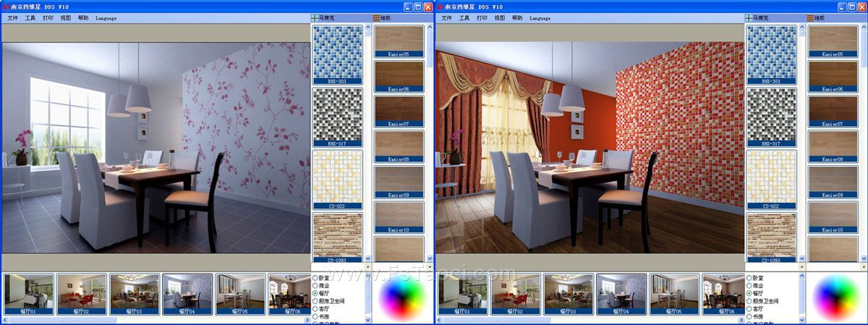868x325 pixels.
Task: Open 餐厅04 scene in right window
Action: [621, 294]
